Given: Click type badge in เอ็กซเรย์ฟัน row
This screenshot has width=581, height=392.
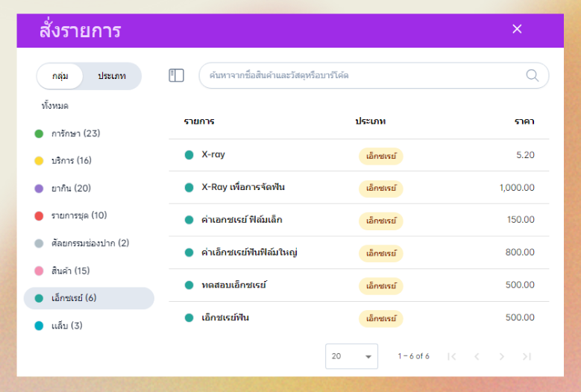Looking at the screenshot, I should (381, 319).
